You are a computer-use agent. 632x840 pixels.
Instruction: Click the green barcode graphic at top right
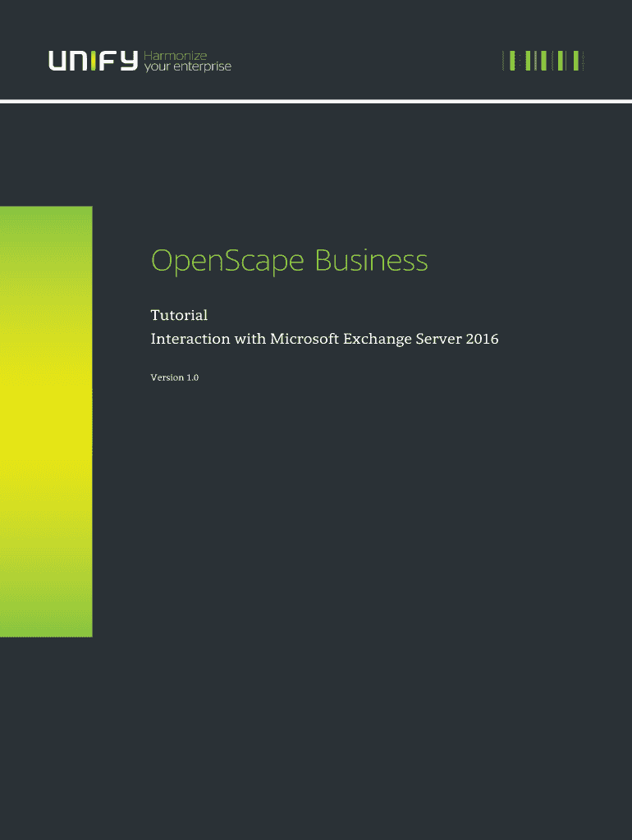[x=543, y=60]
